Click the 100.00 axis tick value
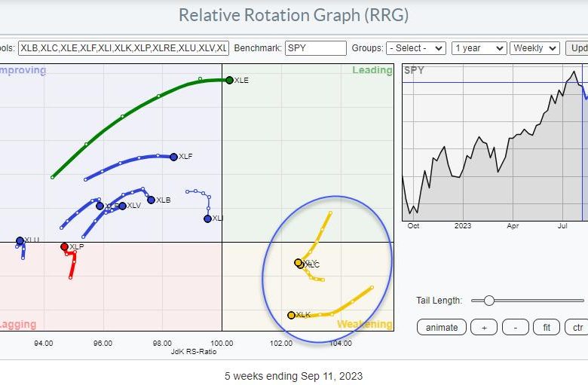This screenshot has height=385, width=588. pyautogui.click(x=222, y=343)
